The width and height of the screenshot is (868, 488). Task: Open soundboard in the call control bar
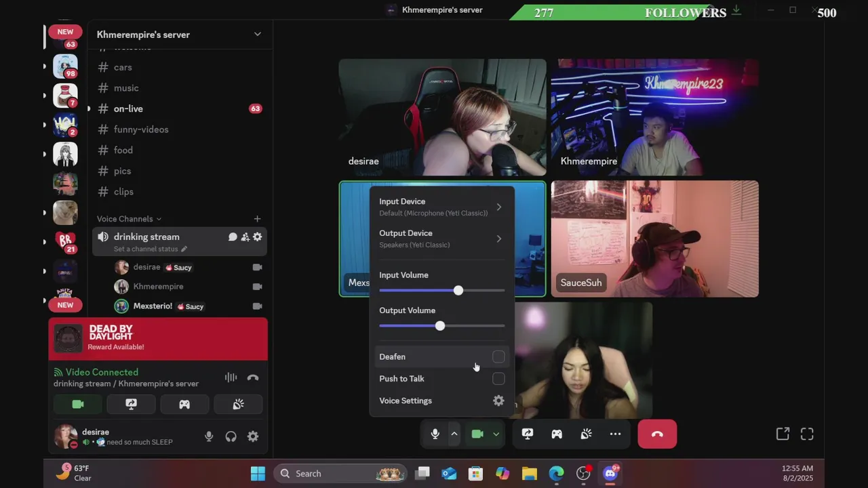[586, 434]
